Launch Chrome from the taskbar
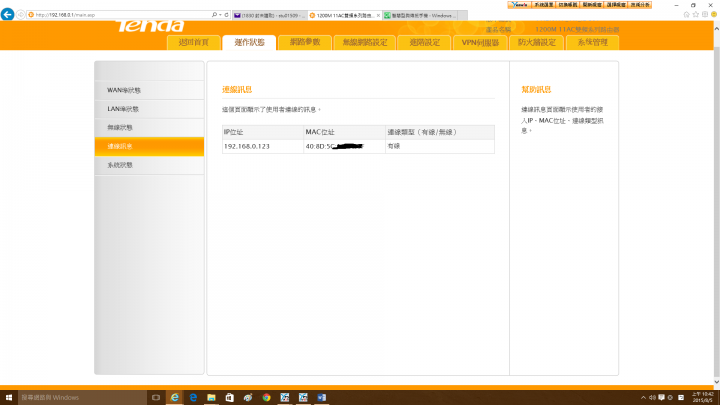 [x=266, y=398]
